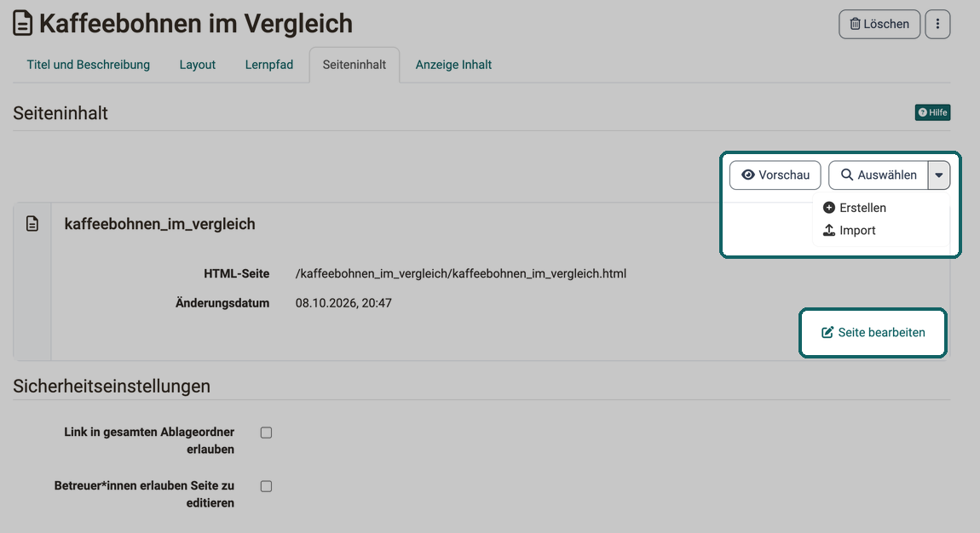Click the magnifier icon in Auswählen
This screenshot has width=980, height=533.
tap(847, 175)
